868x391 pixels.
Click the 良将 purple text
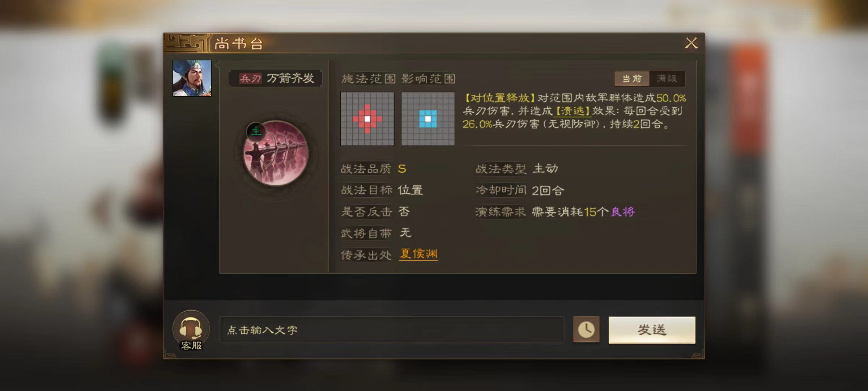click(x=623, y=212)
